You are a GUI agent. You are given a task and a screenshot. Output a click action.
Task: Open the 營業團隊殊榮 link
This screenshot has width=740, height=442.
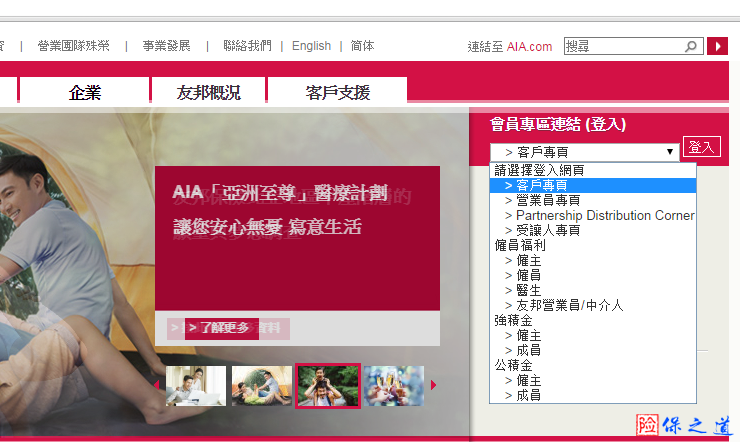[x=73, y=46]
